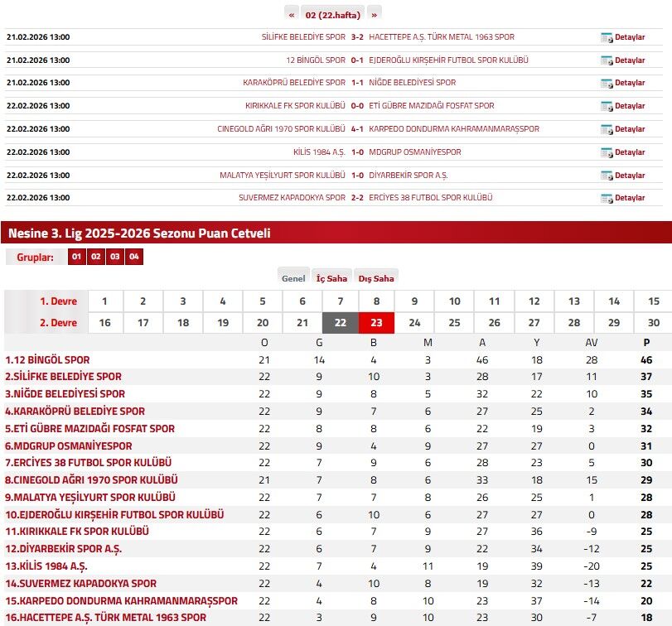The image size is (672, 626).
Task: Open 11.Kırıkkale FK Spor Kulübü standings row
Action: [77, 532]
